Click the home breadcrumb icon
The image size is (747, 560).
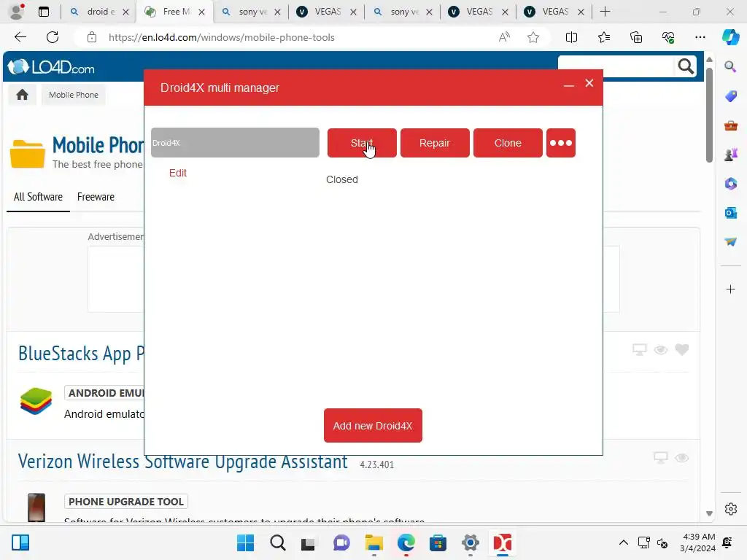(x=22, y=95)
